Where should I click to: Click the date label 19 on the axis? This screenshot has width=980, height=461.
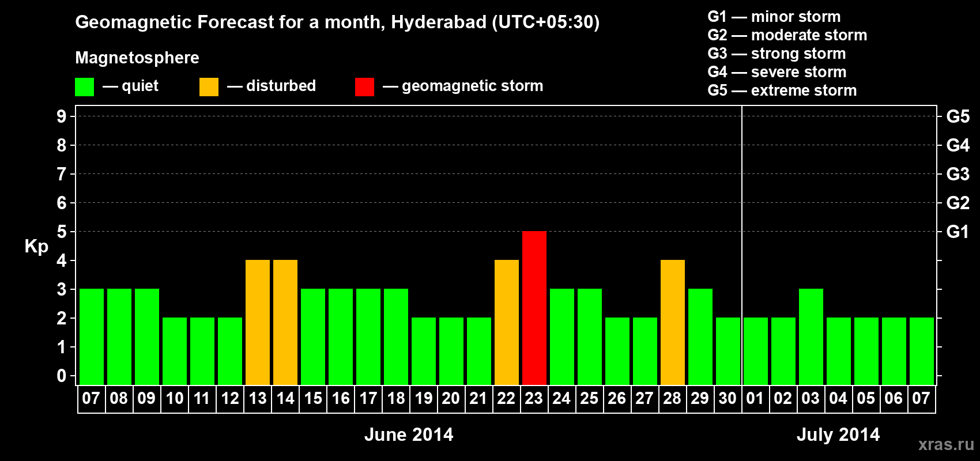click(423, 399)
